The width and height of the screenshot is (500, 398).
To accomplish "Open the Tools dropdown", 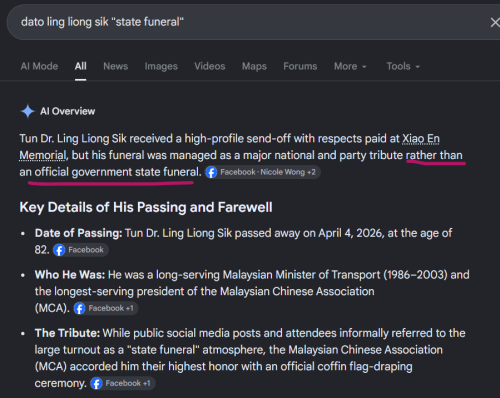I will (x=403, y=66).
